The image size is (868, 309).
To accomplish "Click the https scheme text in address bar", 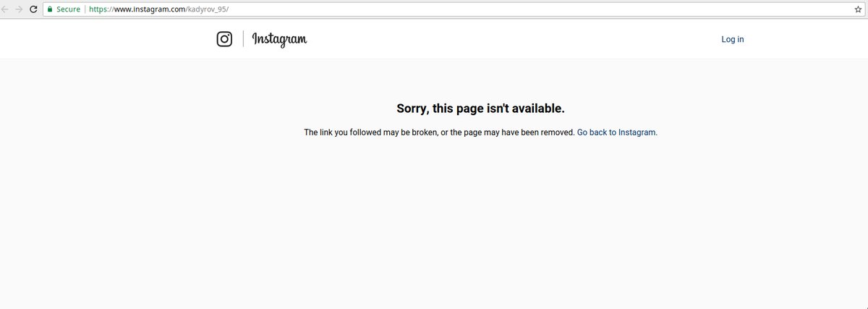I will [x=100, y=9].
